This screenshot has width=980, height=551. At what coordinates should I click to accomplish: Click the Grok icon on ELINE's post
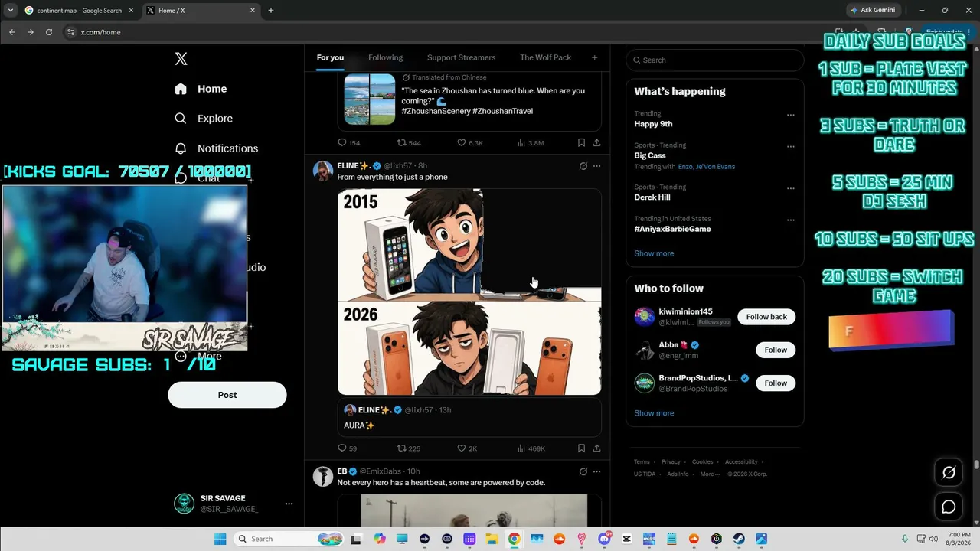pyautogui.click(x=583, y=166)
